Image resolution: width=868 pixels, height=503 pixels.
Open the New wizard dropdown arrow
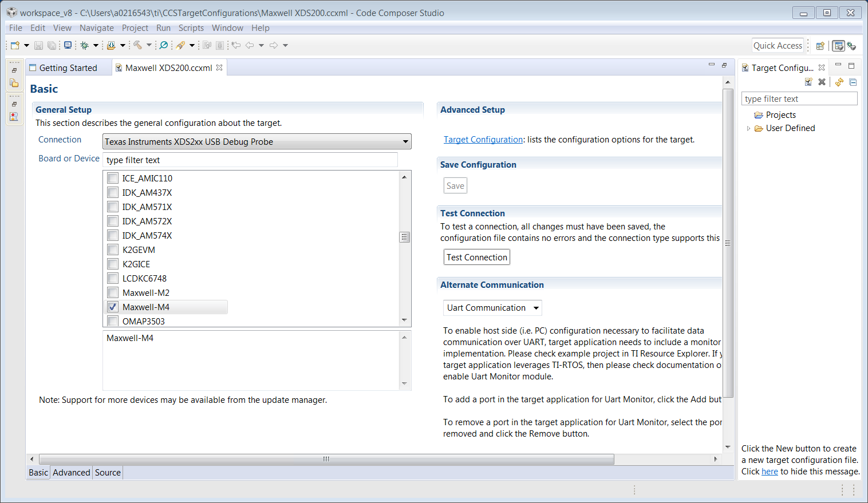[x=26, y=45]
